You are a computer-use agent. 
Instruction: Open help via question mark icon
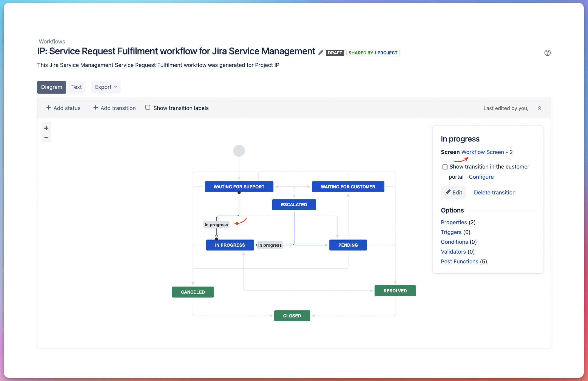click(547, 53)
